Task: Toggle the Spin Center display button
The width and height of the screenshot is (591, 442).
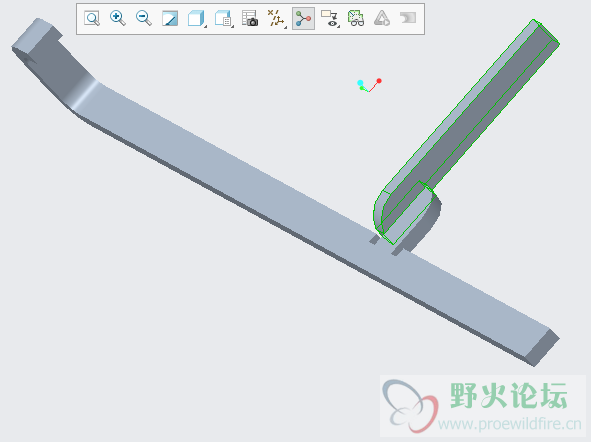Action: click(x=303, y=18)
